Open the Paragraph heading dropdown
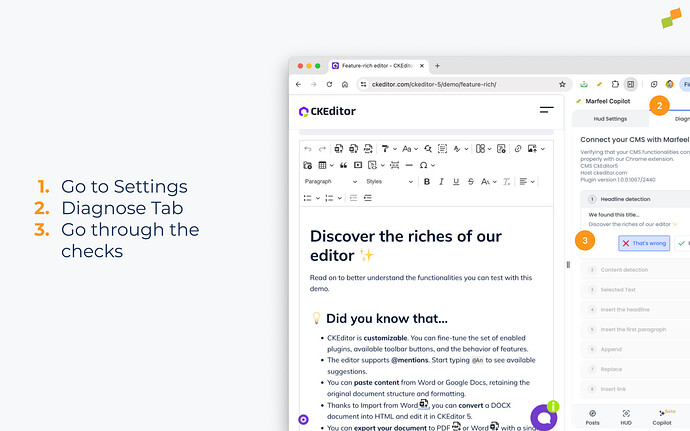 point(330,182)
